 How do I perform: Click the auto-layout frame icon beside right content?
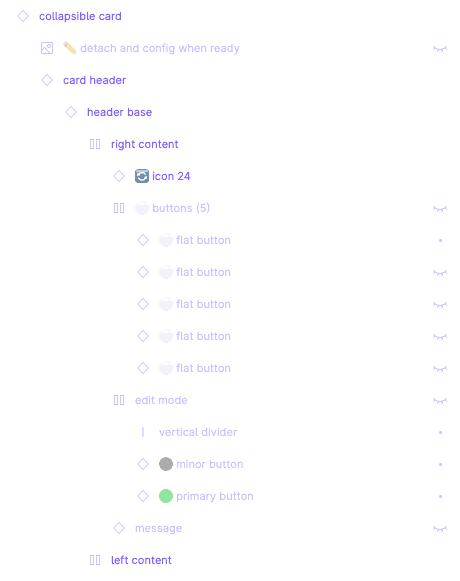pyautogui.click(x=95, y=144)
